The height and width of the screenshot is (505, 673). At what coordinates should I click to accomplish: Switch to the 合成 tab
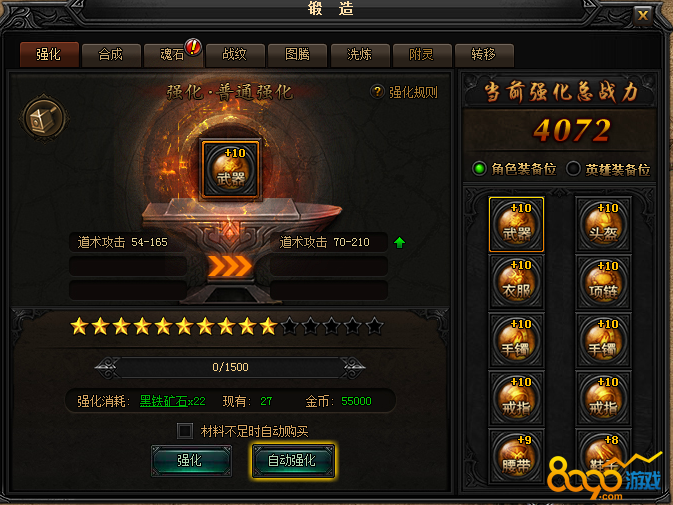tap(111, 55)
